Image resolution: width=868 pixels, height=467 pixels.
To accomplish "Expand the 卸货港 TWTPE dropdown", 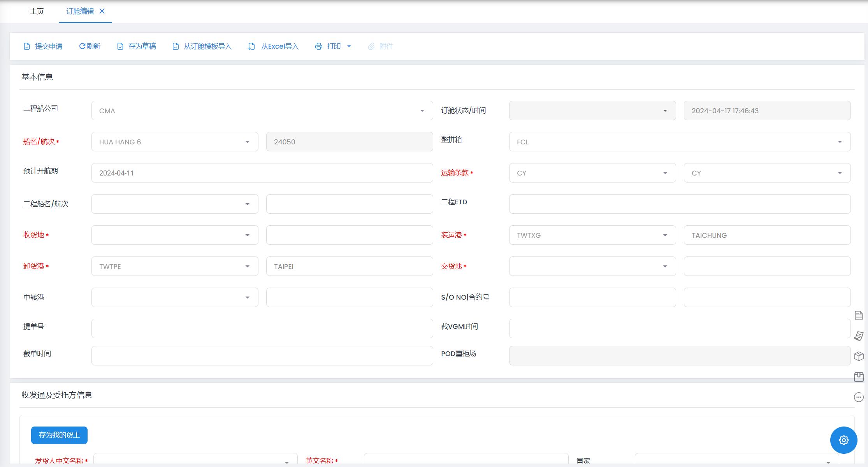I will [x=247, y=267].
